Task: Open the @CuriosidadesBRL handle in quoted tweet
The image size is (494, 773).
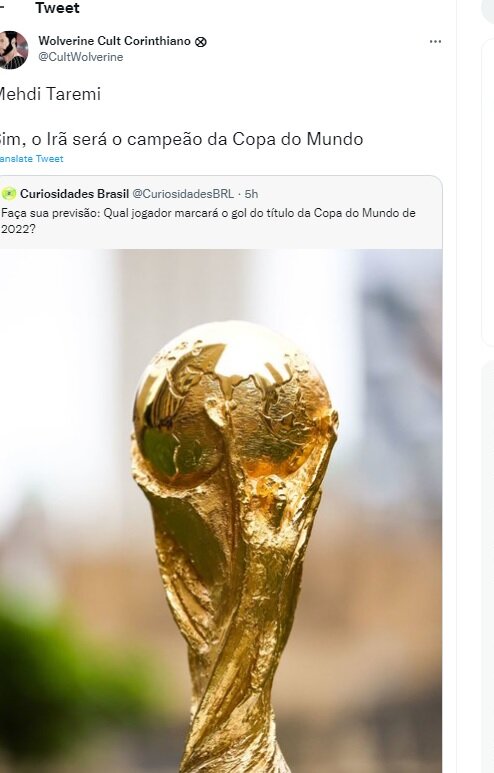Action: (x=183, y=194)
